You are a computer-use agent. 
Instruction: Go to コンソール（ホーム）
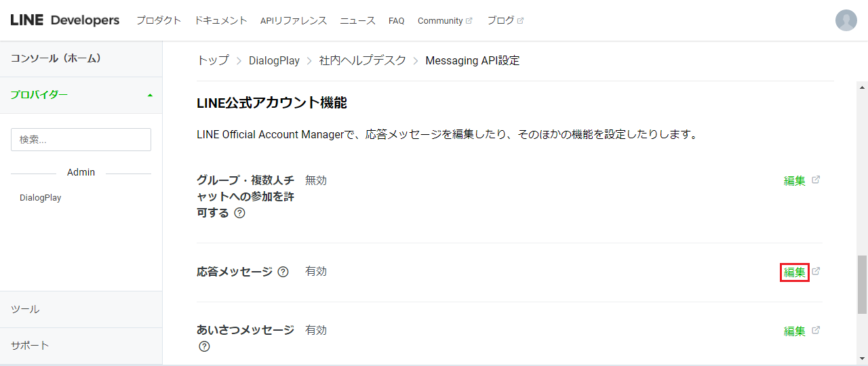point(81,59)
